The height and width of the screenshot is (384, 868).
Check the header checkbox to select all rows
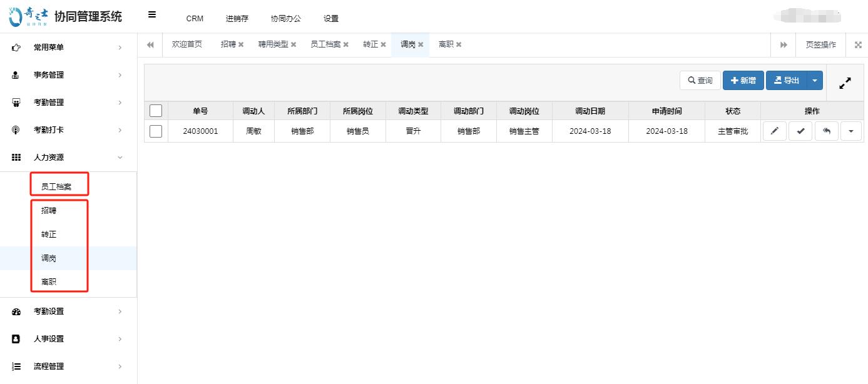click(155, 109)
